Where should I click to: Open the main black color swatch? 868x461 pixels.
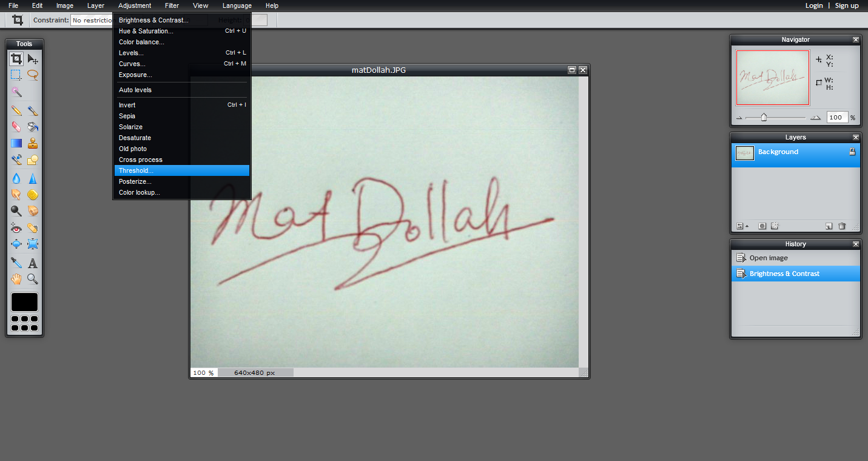(x=24, y=302)
